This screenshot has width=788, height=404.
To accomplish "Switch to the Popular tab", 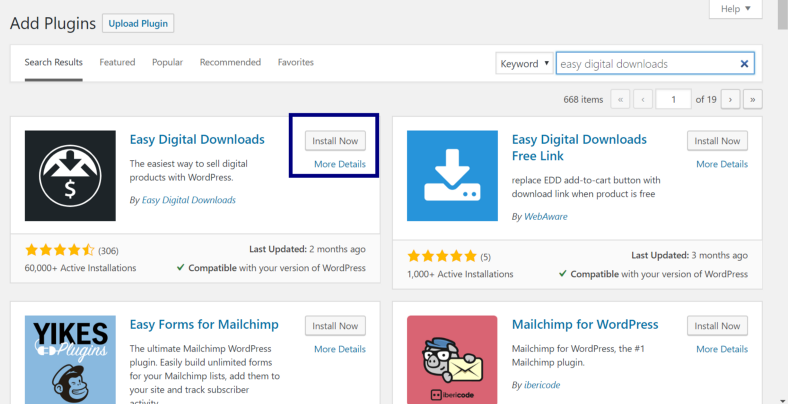I will [x=167, y=62].
